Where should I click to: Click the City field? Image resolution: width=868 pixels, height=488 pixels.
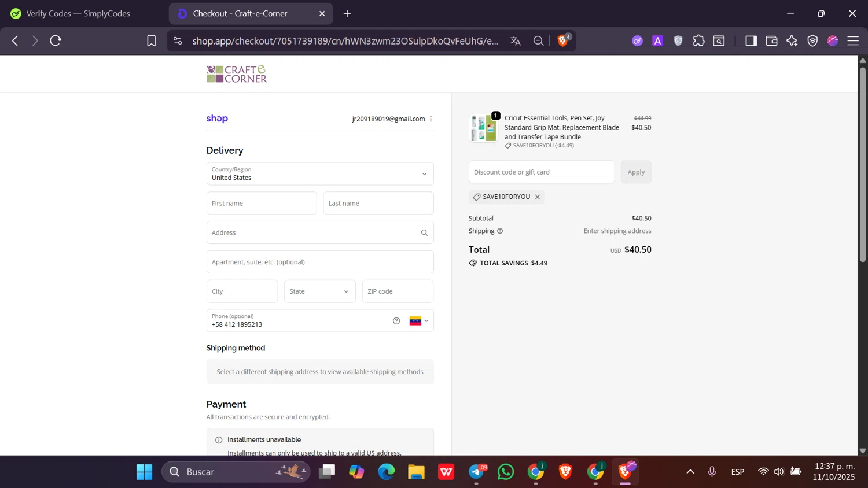[x=242, y=291]
